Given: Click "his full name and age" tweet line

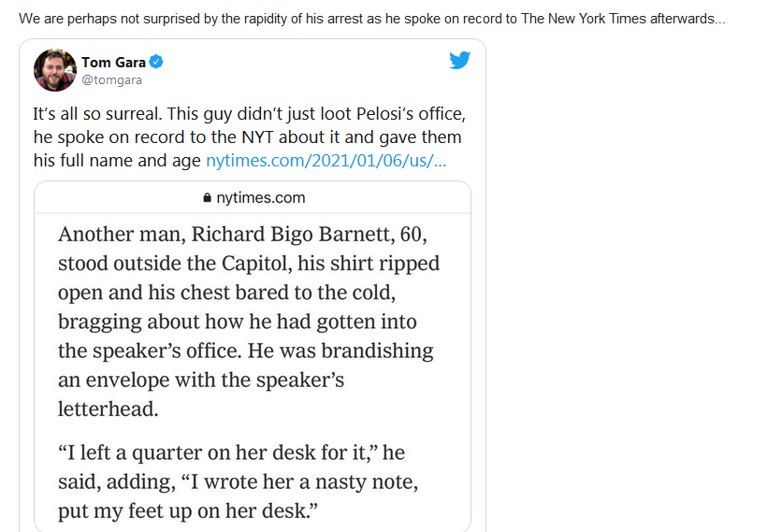Looking at the screenshot, I should click(x=117, y=161).
